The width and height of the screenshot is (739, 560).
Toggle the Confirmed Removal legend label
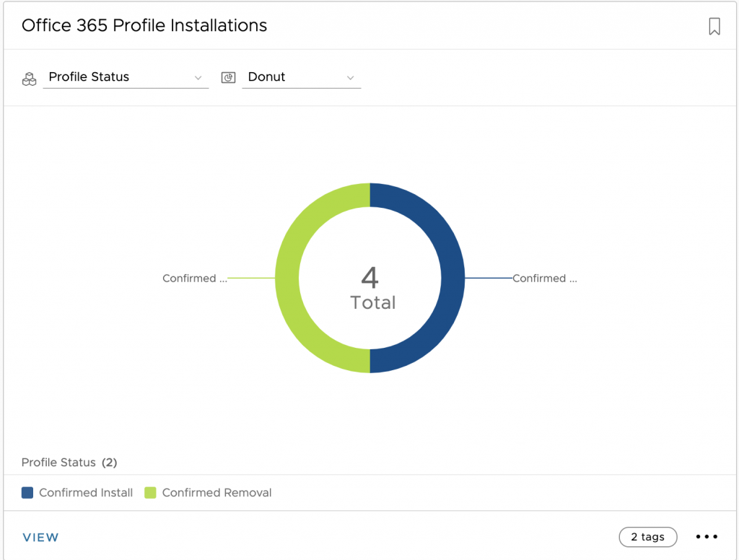(x=217, y=493)
